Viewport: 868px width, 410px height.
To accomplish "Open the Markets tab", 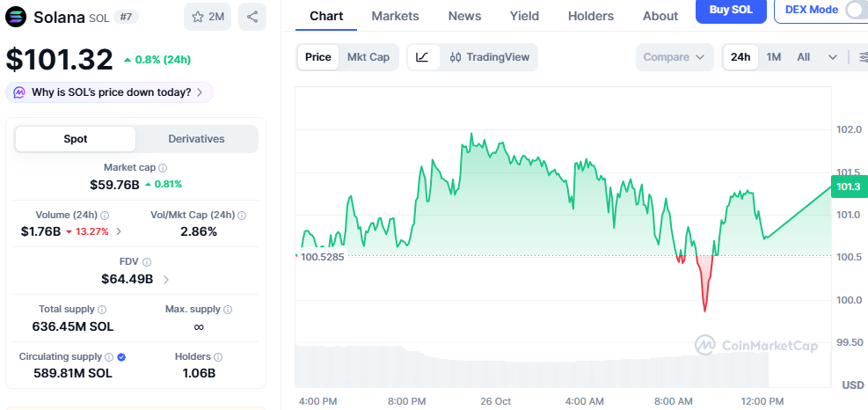I will [x=395, y=16].
